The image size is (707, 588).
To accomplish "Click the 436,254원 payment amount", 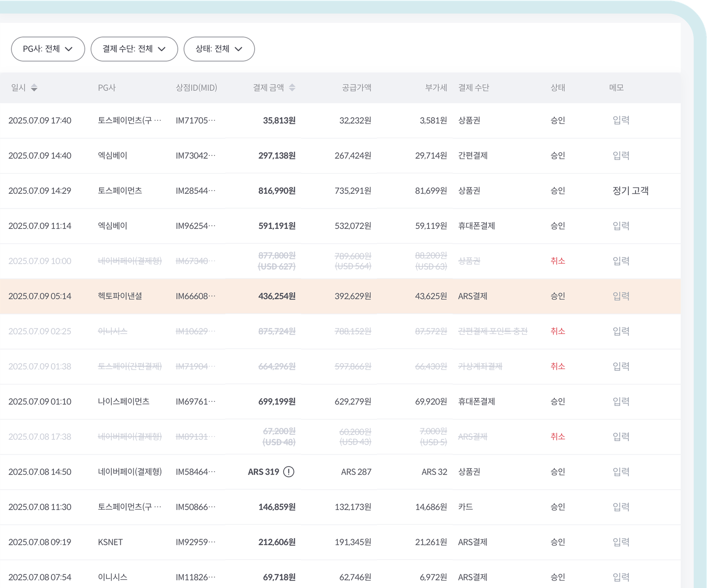I will coord(277,296).
